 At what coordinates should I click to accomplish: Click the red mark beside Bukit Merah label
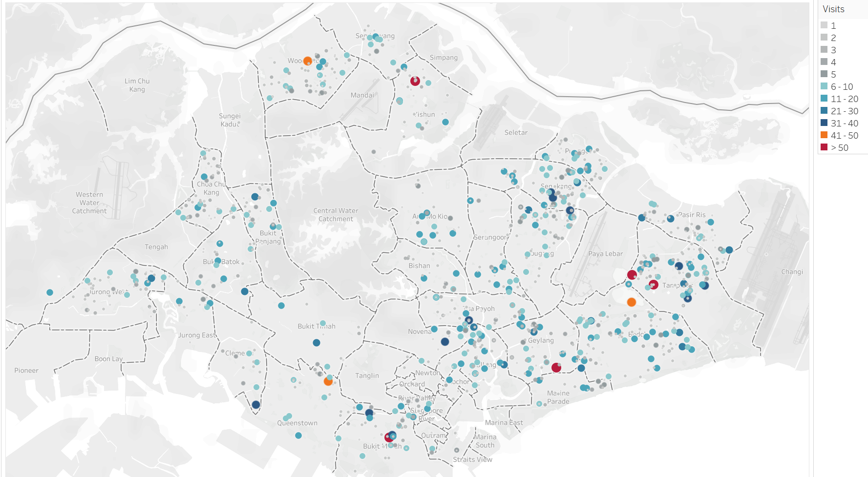click(389, 437)
